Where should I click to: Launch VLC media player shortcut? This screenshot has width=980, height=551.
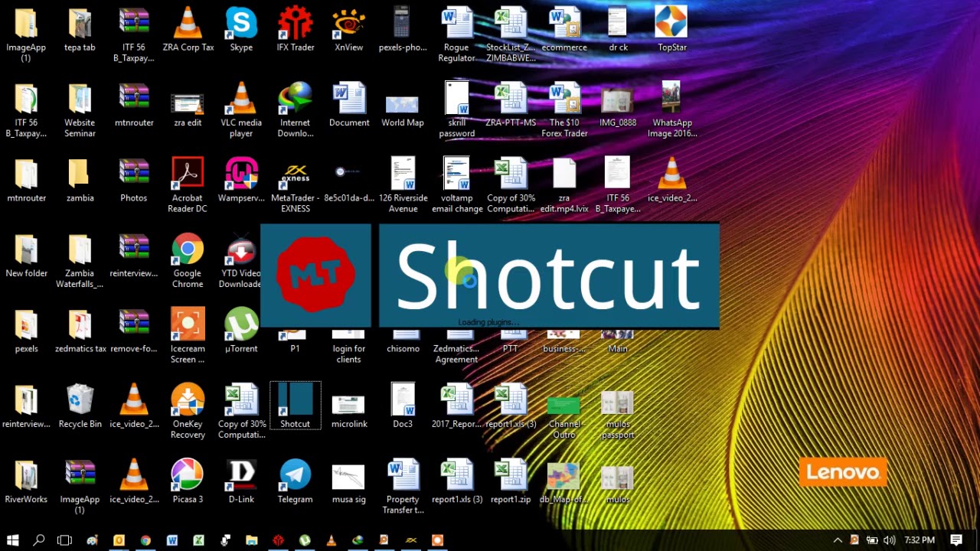[x=241, y=109]
